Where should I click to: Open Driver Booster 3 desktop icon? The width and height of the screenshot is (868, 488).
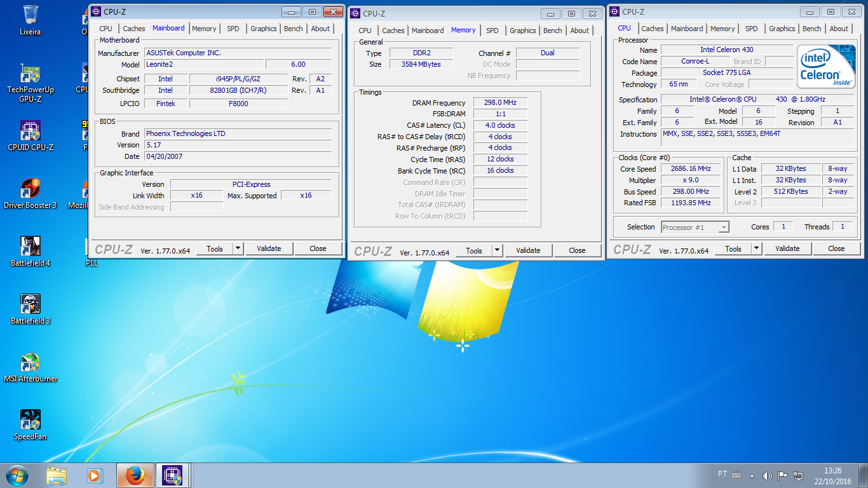30,194
